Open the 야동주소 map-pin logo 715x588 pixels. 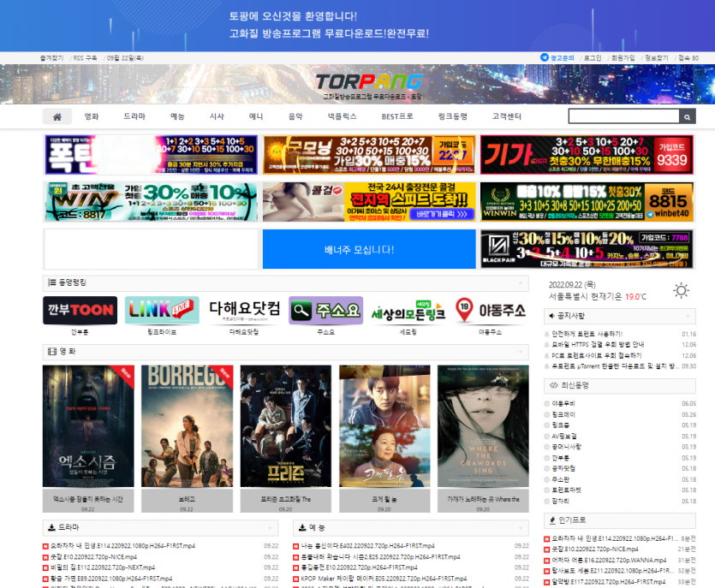pos(490,311)
